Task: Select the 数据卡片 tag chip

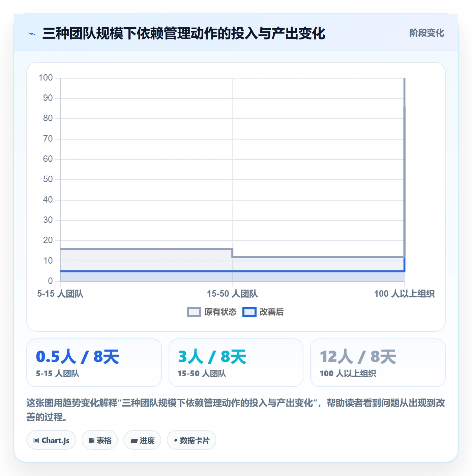Action: pyautogui.click(x=191, y=440)
